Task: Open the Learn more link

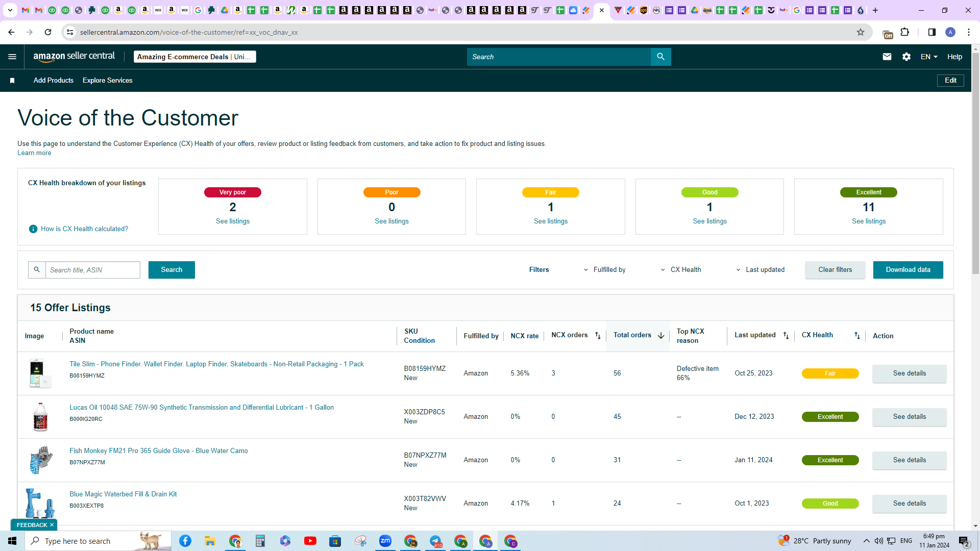Action: point(34,153)
